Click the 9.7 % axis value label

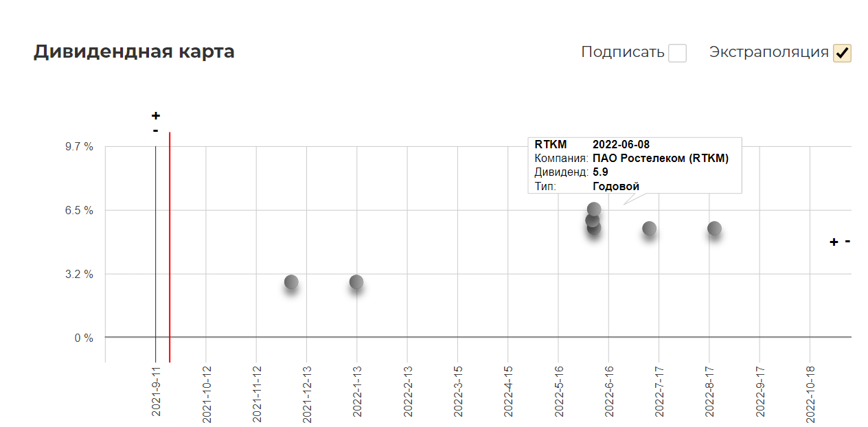pyautogui.click(x=80, y=146)
